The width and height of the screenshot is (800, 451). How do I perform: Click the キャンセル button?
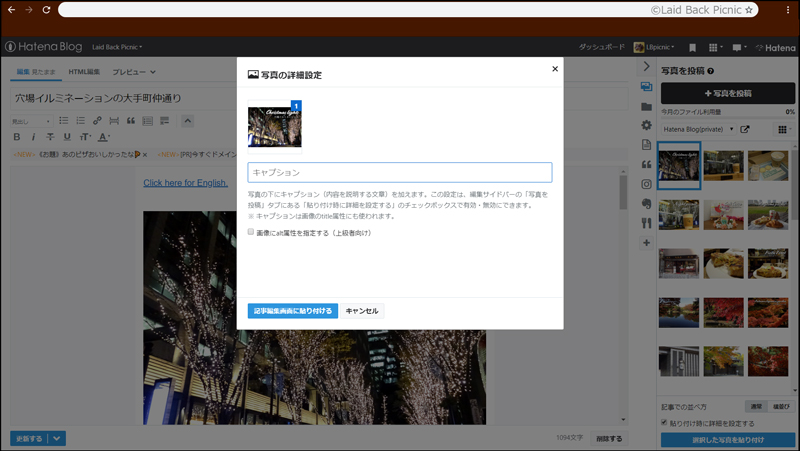(x=362, y=311)
